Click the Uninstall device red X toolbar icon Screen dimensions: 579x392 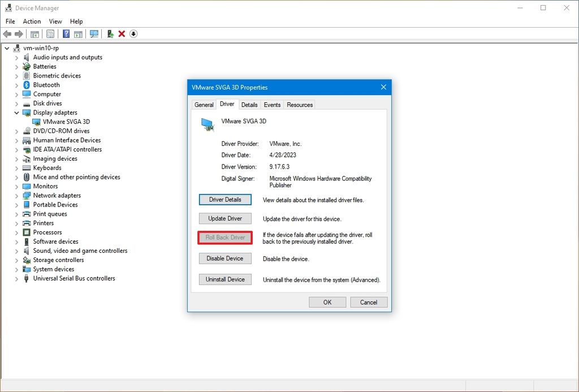point(121,33)
